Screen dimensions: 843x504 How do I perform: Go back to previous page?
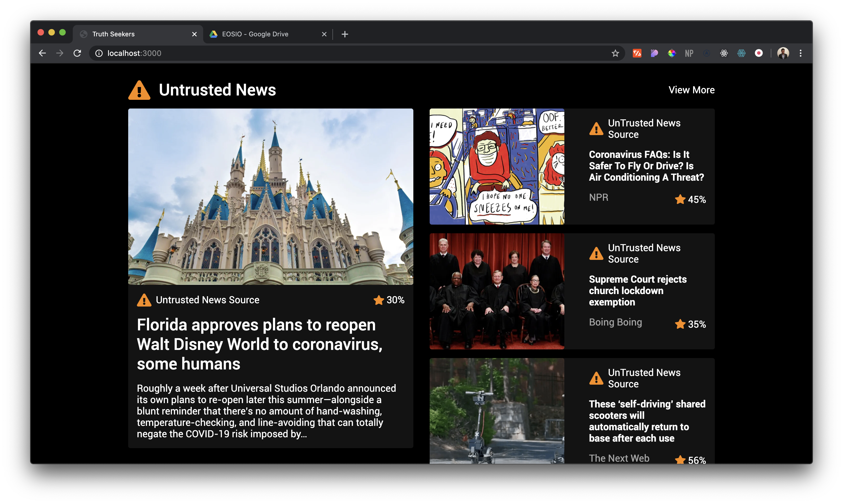pos(42,53)
